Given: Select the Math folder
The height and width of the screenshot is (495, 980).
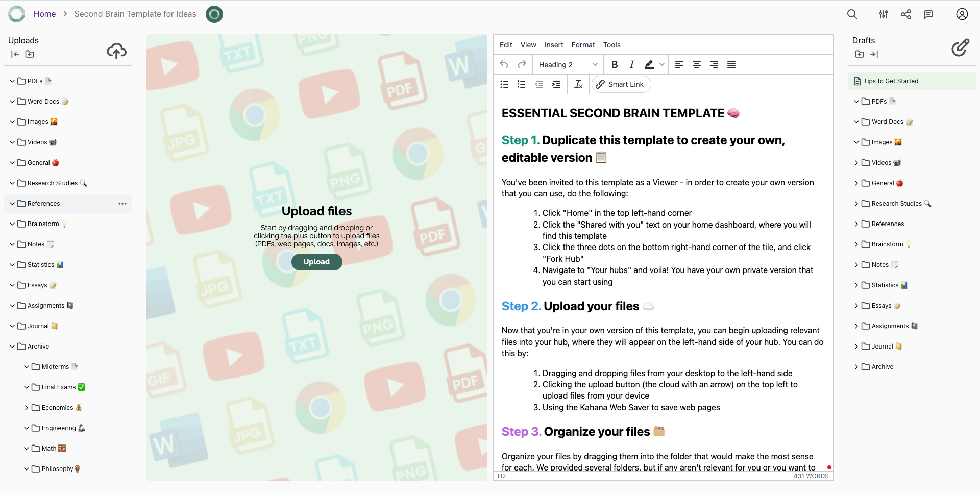Looking at the screenshot, I should (68, 449).
